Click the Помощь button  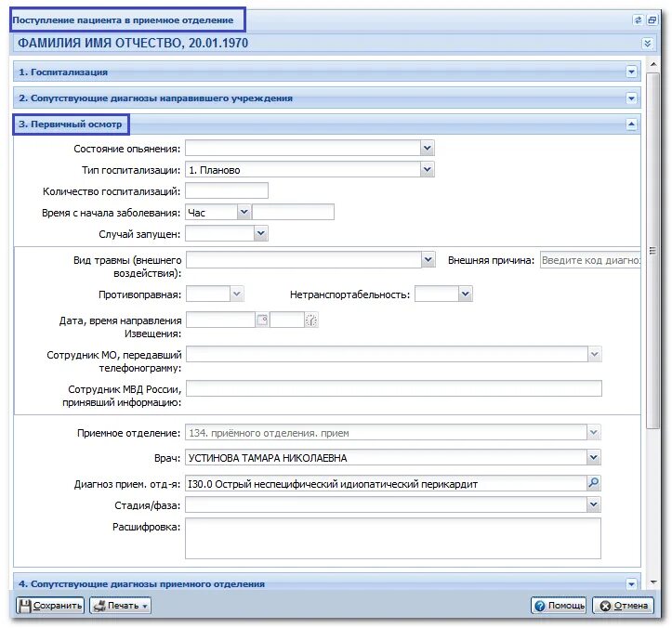pyautogui.click(x=559, y=606)
